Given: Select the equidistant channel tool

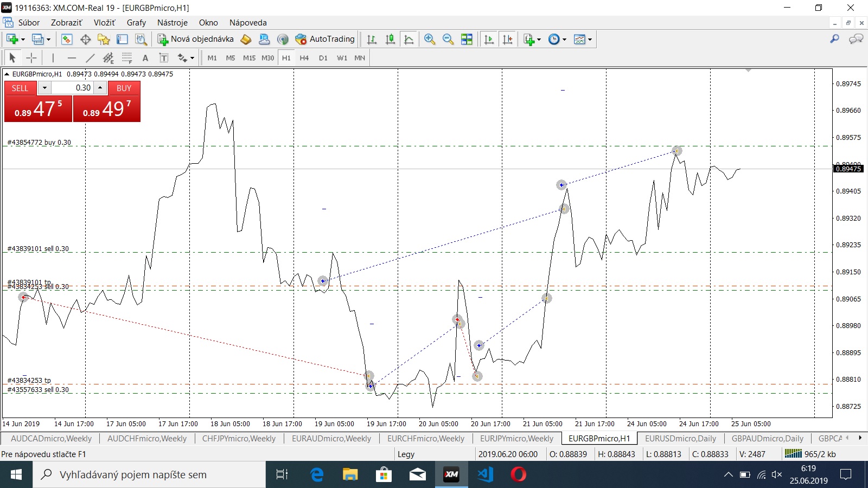Looking at the screenshot, I should (x=108, y=58).
